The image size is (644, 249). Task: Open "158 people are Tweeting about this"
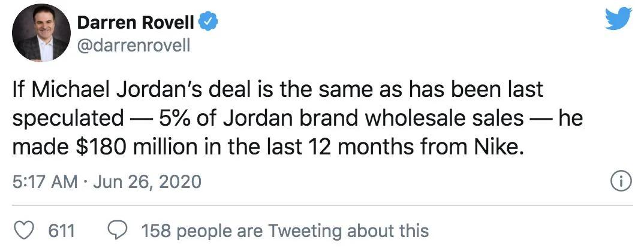pos(285,230)
